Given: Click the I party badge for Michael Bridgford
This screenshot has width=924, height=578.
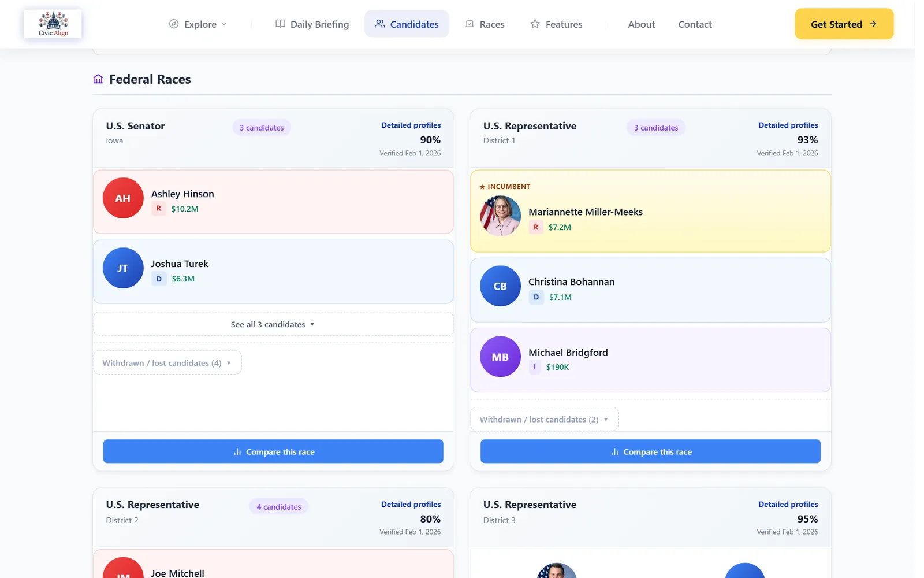Looking at the screenshot, I should click(535, 367).
